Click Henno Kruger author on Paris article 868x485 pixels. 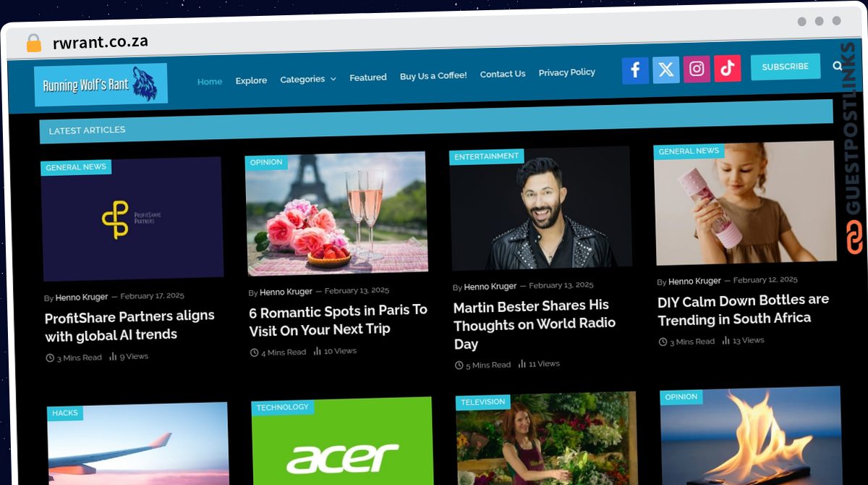(x=286, y=292)
